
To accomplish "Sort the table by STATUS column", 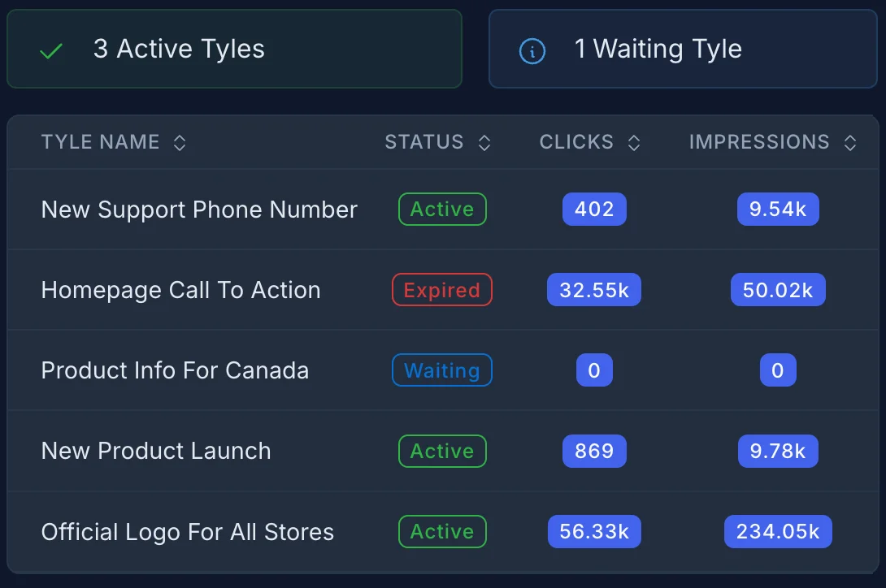I will point(484,142).
